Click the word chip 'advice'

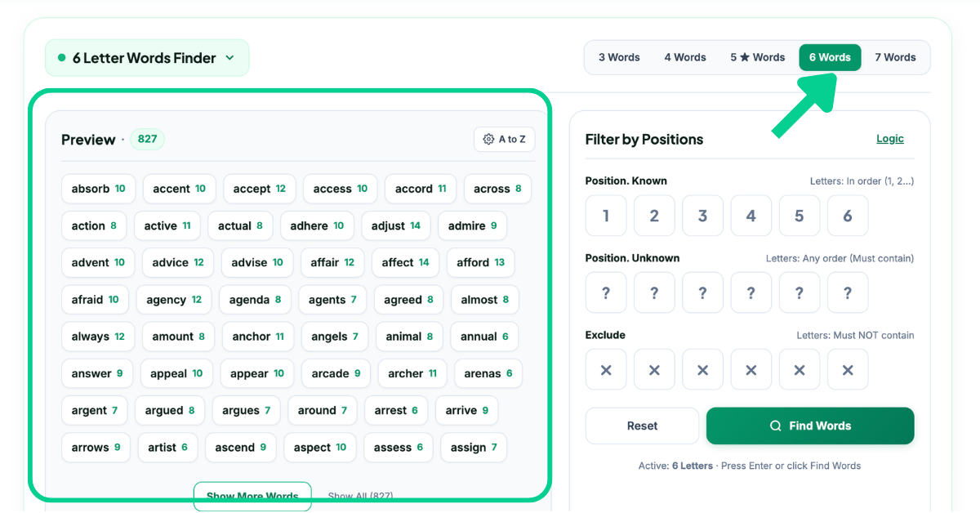point(178,262)
